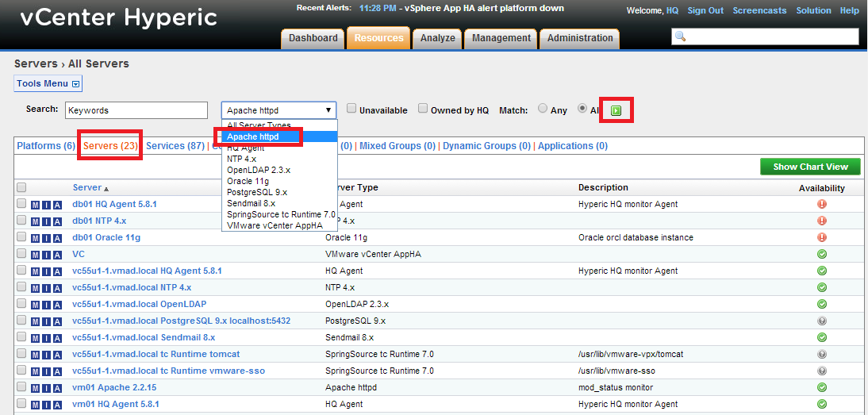Click the A icon for tc Runtime vmware-sso

tap(58, 371)
